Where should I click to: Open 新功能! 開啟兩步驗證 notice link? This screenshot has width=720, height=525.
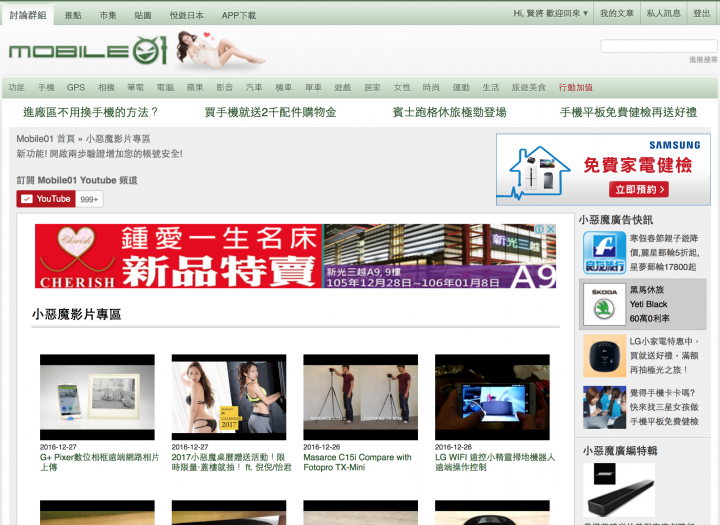coord(100,153)
